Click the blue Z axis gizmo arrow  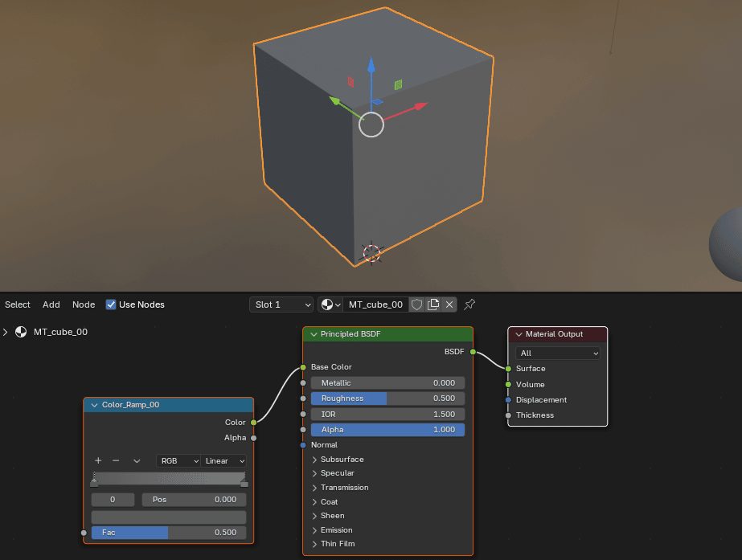(371, 65)
